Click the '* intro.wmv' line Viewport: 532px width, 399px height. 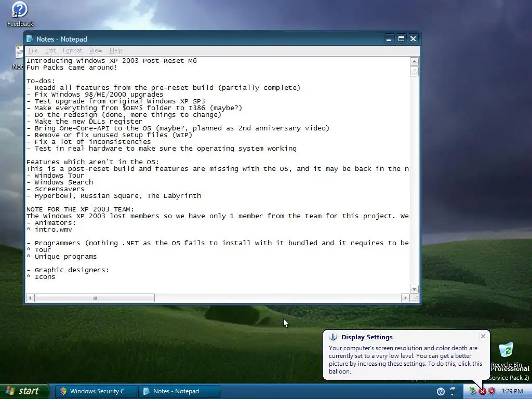(x=49, y=230)
